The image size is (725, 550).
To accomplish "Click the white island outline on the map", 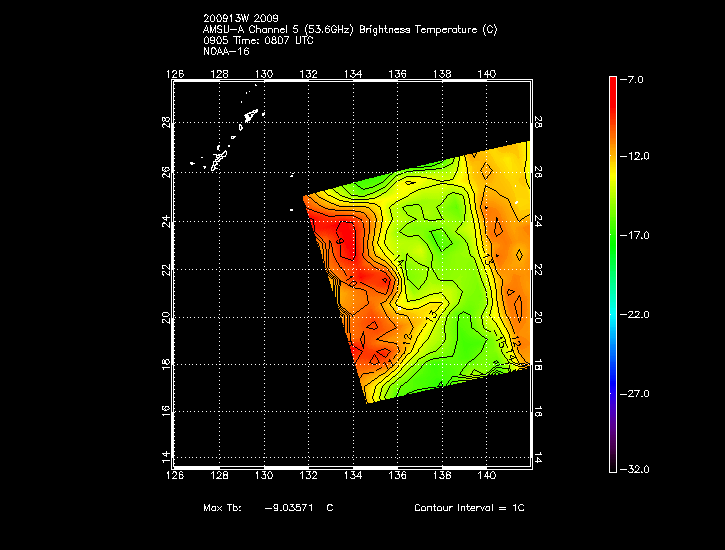I will point(218,158).
